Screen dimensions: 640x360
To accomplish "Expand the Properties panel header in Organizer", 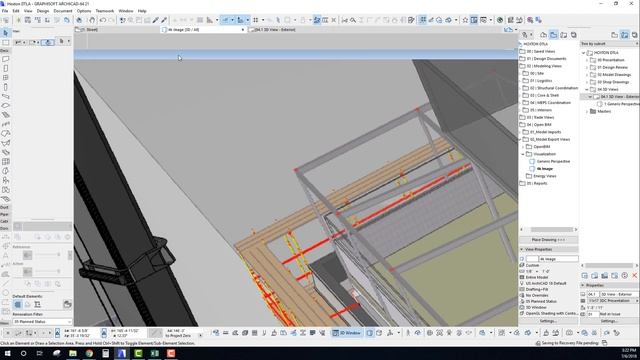I will coord(609,285).
